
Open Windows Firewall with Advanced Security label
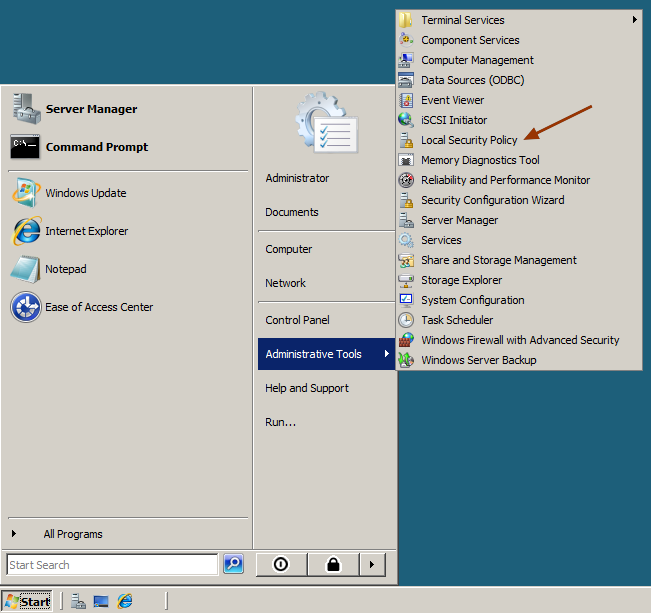(x=520, y=340)
